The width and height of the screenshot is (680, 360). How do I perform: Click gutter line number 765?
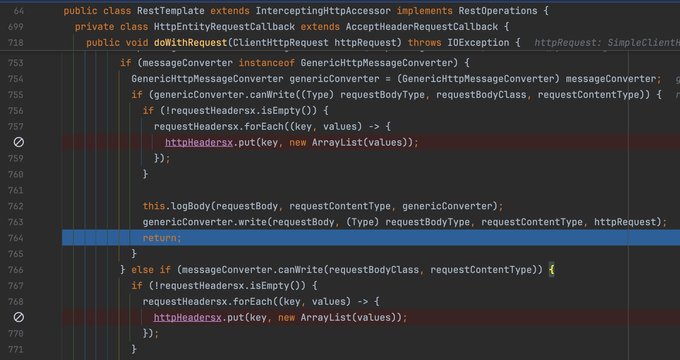16,254
